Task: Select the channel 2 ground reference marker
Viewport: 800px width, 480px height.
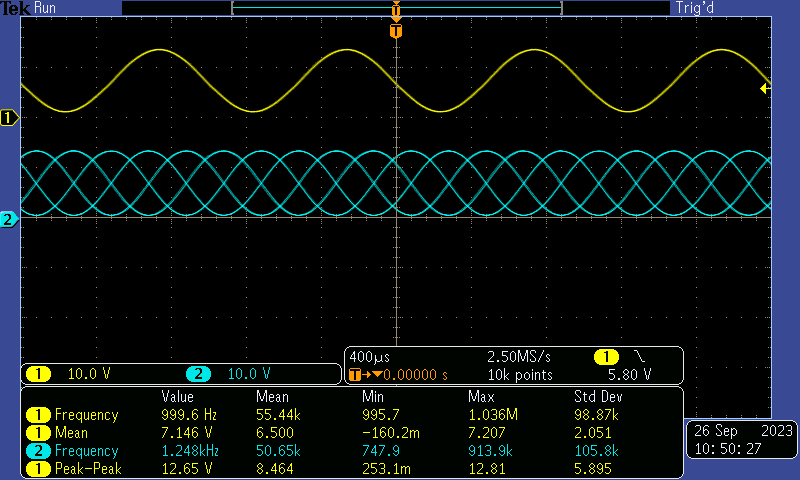Action: click(x=9, y=219)
